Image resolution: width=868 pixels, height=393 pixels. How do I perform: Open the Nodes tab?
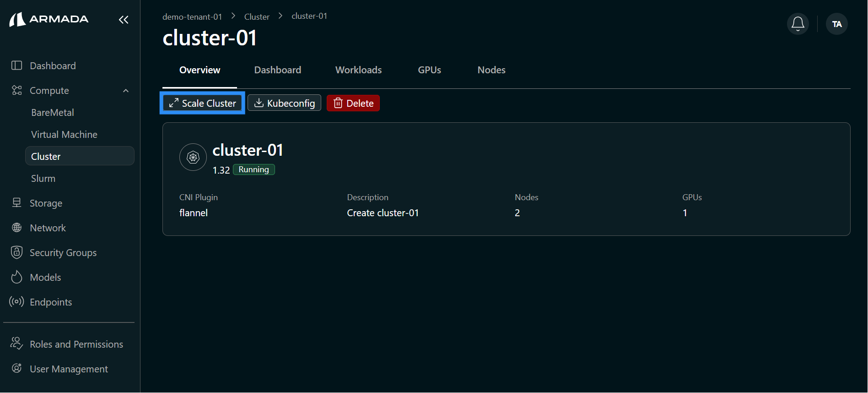click(491, 70)
